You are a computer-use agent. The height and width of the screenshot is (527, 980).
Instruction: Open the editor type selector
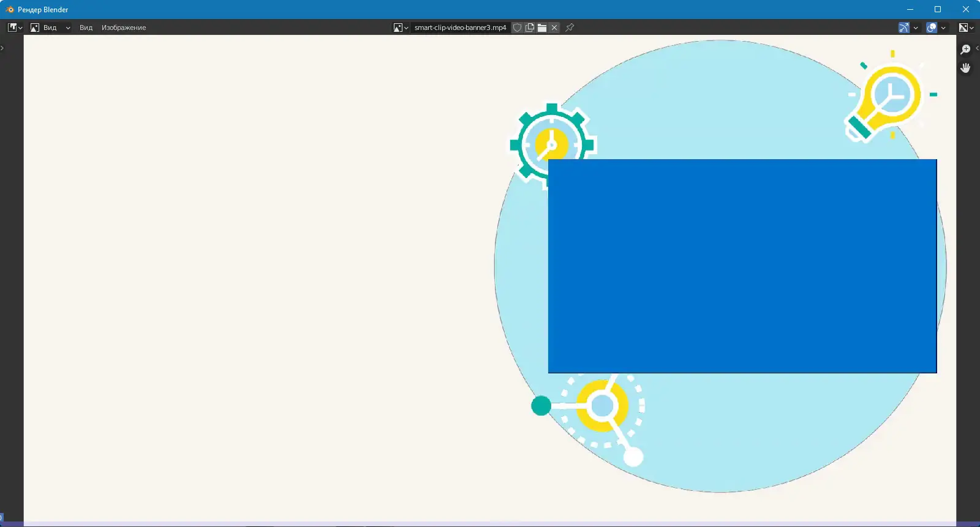[x=15, y=28]
